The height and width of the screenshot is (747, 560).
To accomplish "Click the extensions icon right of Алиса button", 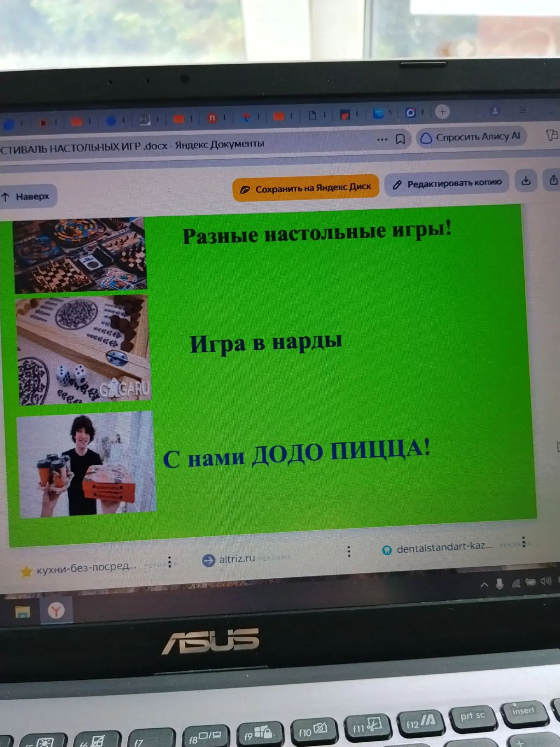I will 552,135.
